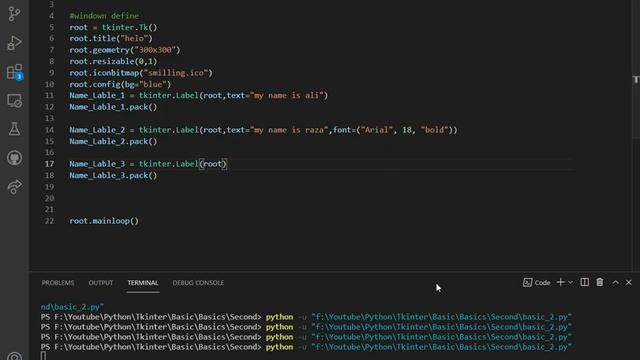Viewport: 640px width, 360px height.
Task: Close the terminal panel
Action: pyautogui.click(x=629, y=282)
